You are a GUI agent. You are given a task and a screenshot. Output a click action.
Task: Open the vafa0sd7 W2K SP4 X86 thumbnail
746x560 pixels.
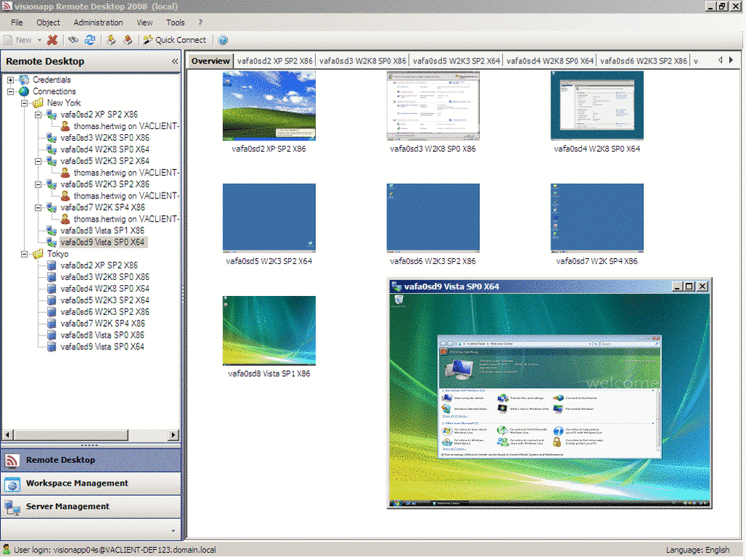coord(597,218)
